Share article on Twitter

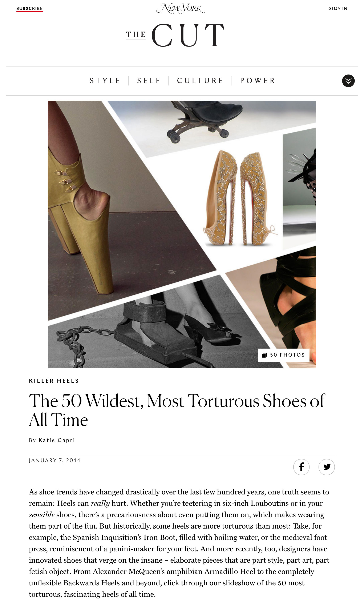click(327, 467)
